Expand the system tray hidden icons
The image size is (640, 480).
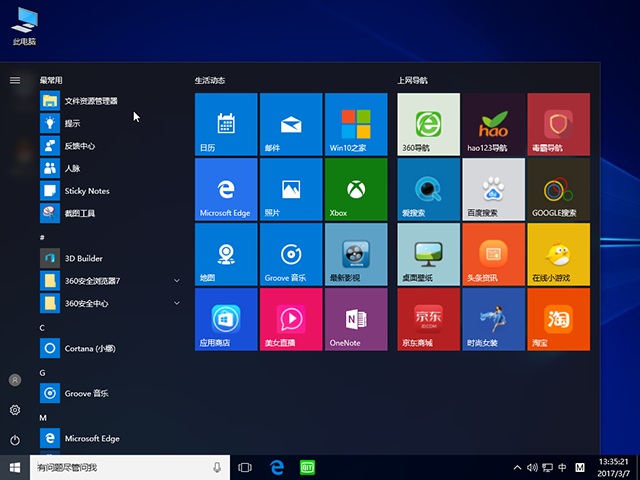tap(517, 468)
